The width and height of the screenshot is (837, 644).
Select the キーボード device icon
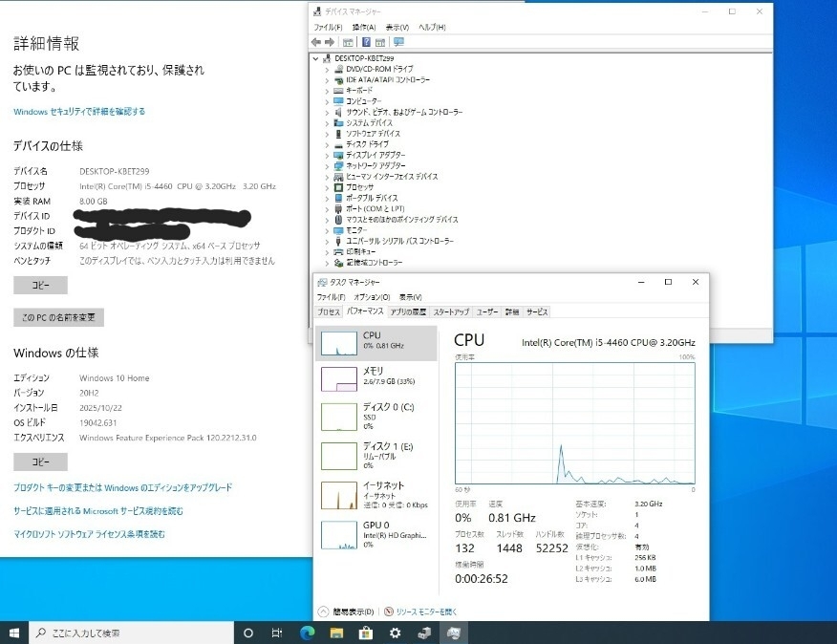(338, 90)
